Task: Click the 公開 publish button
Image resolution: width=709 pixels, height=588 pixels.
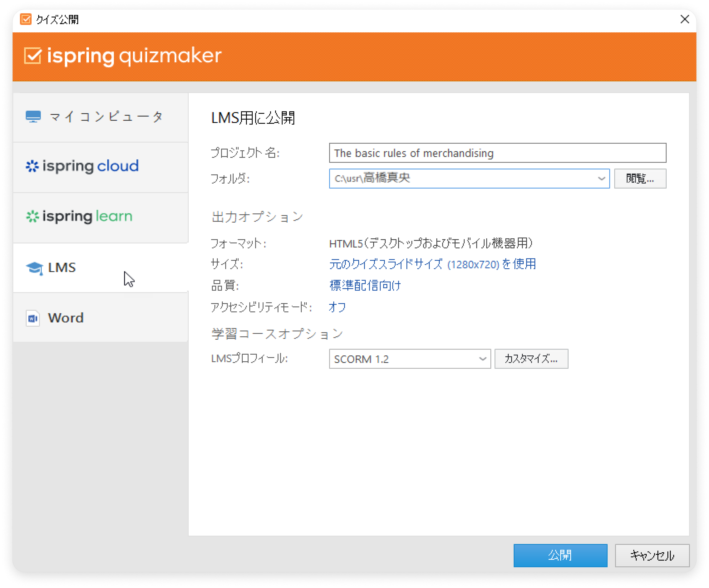Action: pyautogui.click(x=560, y=556)
